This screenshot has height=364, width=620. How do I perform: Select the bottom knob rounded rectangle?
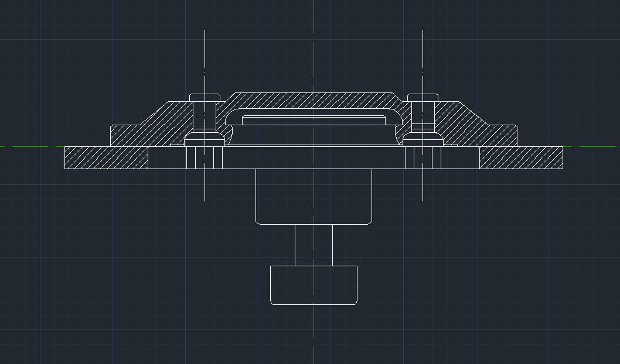point(314,285)
